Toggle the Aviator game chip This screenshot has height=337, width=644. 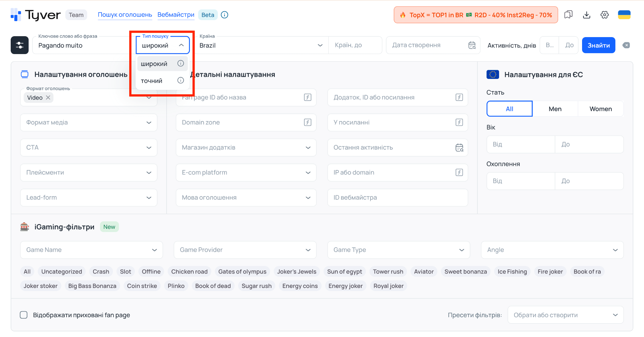(x=424, y=271)
